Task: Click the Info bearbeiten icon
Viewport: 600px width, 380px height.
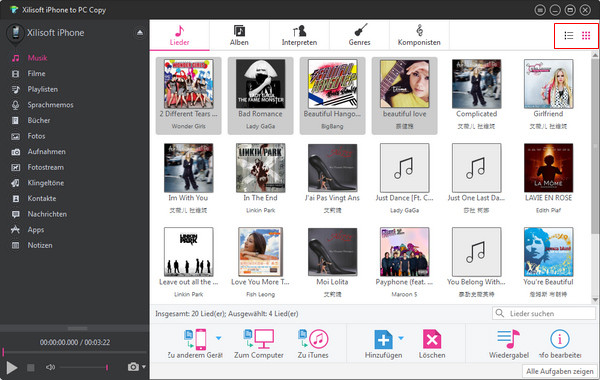Action: tap(560, 339)
